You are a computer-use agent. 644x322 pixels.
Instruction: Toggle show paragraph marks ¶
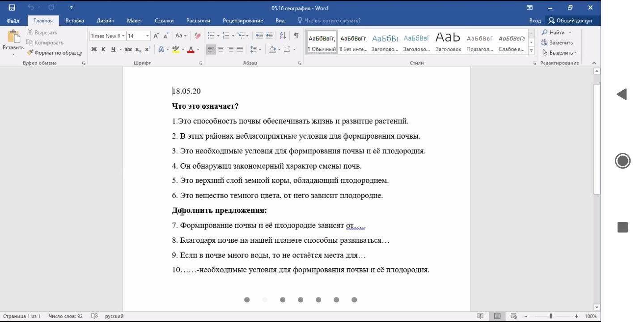coord(296,36)
